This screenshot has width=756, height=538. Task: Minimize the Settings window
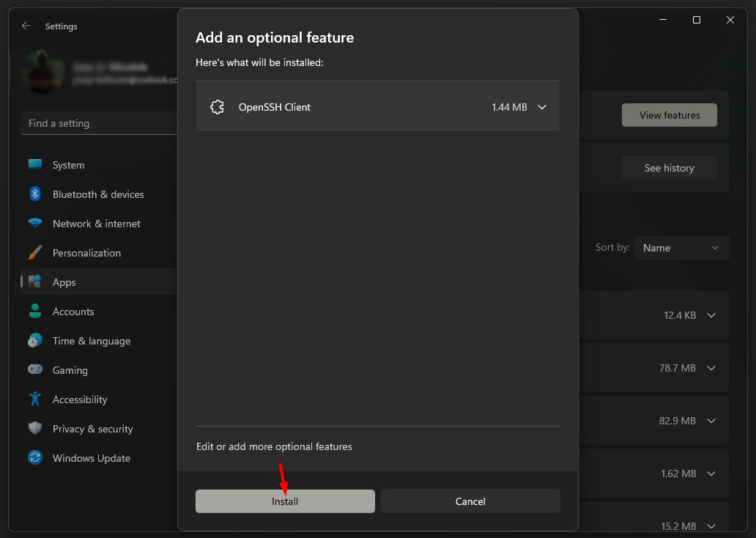pyautogui.click(x=663, y=20)
